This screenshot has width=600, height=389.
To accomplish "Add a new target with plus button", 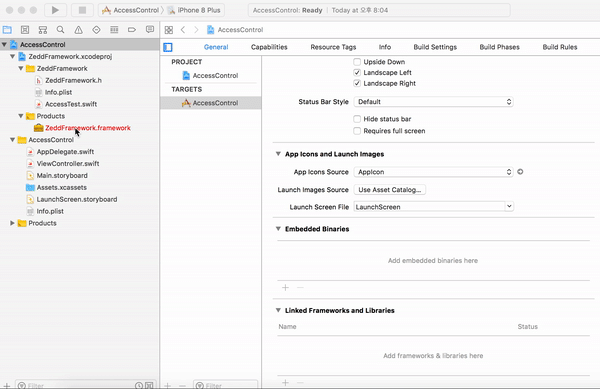I will click(168, 385).
